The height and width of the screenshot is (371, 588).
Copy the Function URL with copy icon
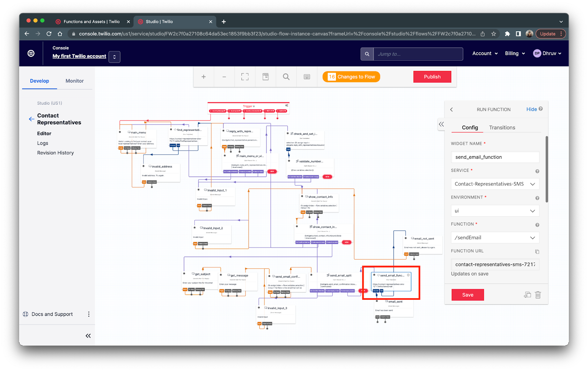tap(537, 252)
